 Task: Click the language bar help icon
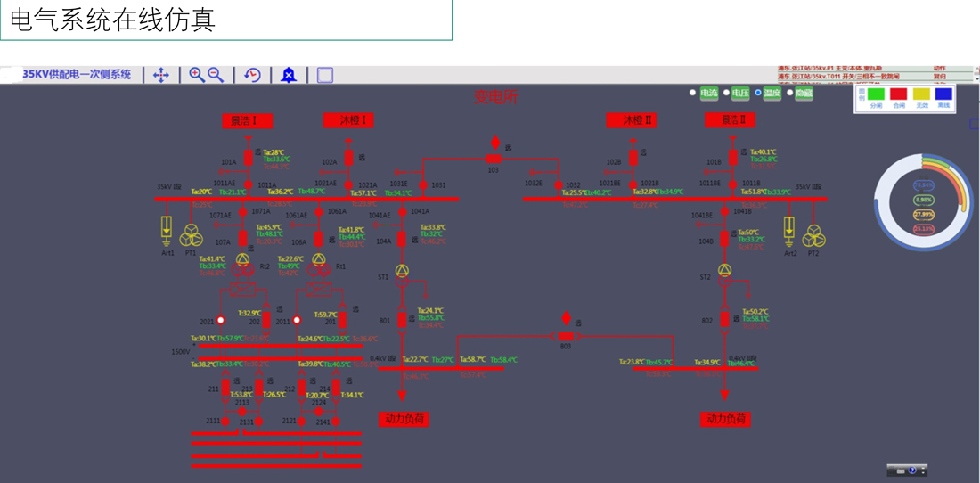coord(912,470)
